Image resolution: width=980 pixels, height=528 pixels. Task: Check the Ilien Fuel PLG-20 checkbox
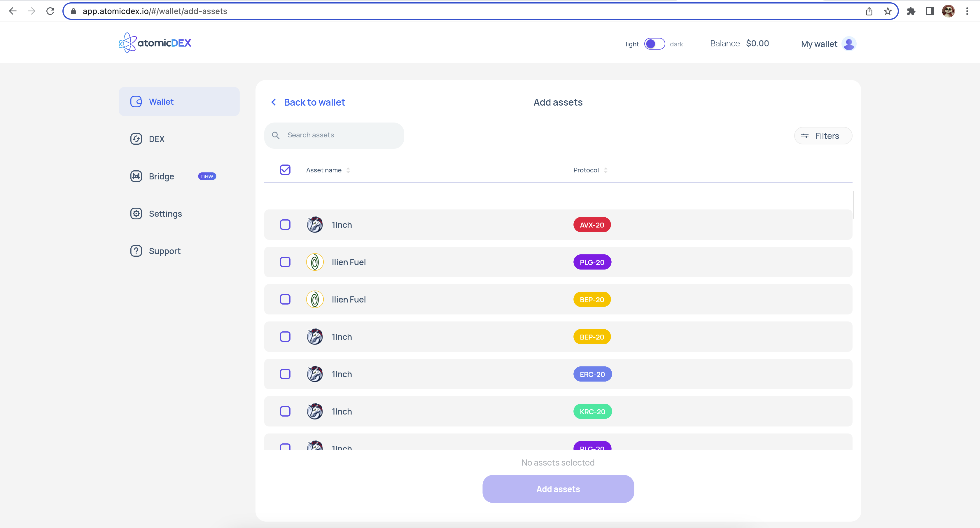(x=285, y=262)
